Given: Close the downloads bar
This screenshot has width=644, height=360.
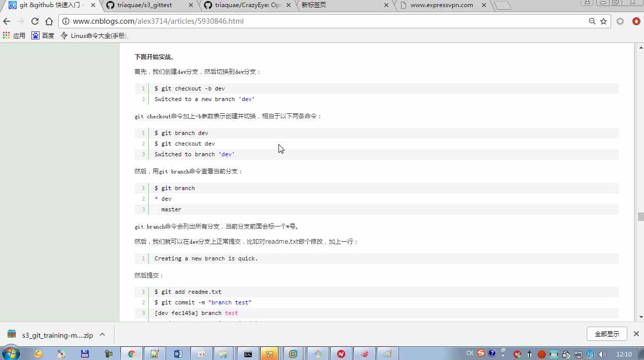Looking at the screenshot, I should 636,334.
